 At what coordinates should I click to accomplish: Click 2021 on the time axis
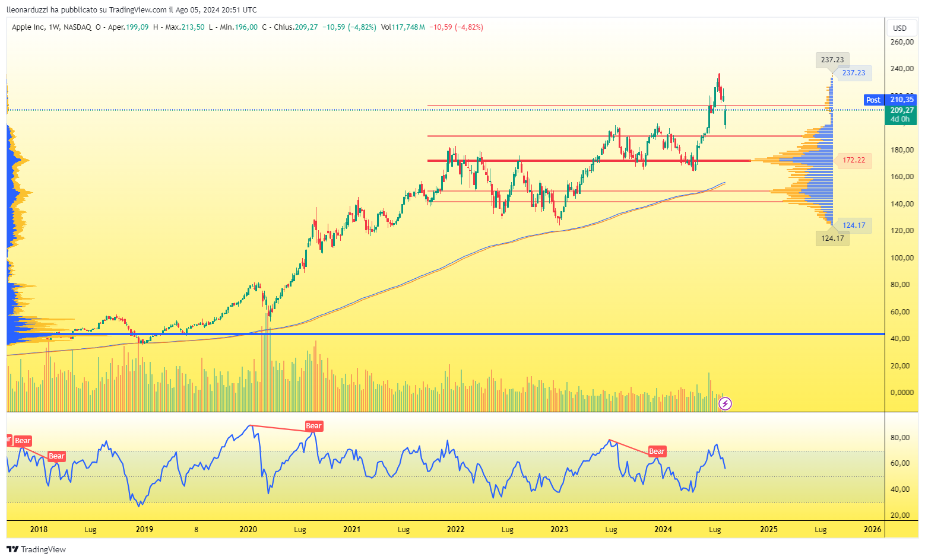point(352,530)
